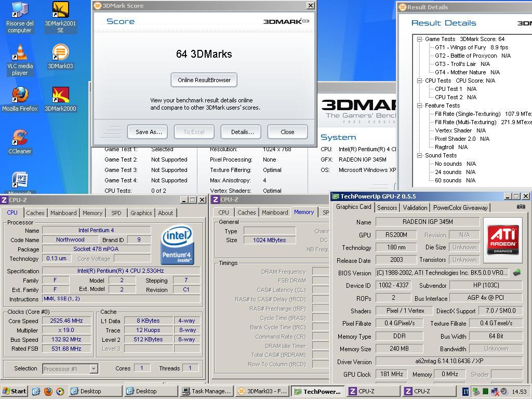Click Memory Size 1024 MBytes value

[270, 240]
